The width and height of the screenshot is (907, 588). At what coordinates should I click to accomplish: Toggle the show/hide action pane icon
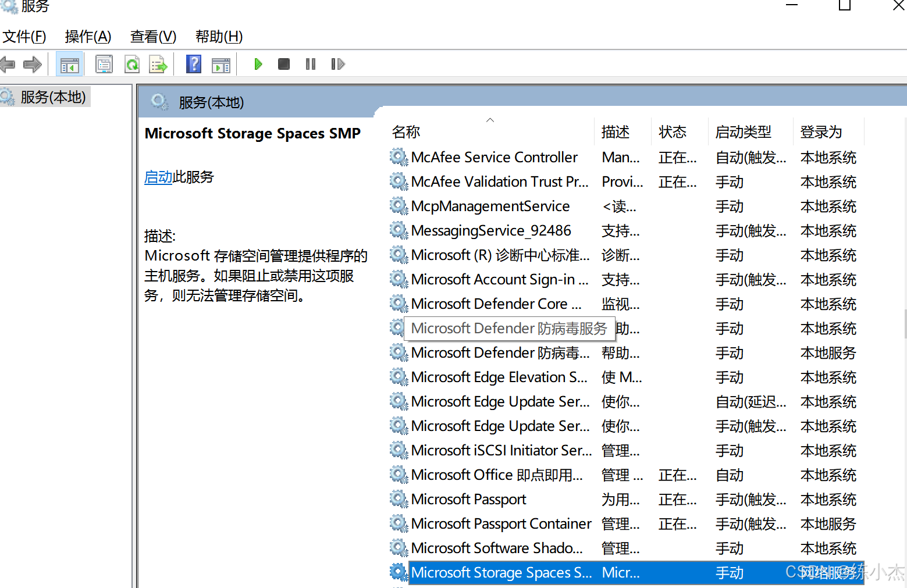pos(221,65)
